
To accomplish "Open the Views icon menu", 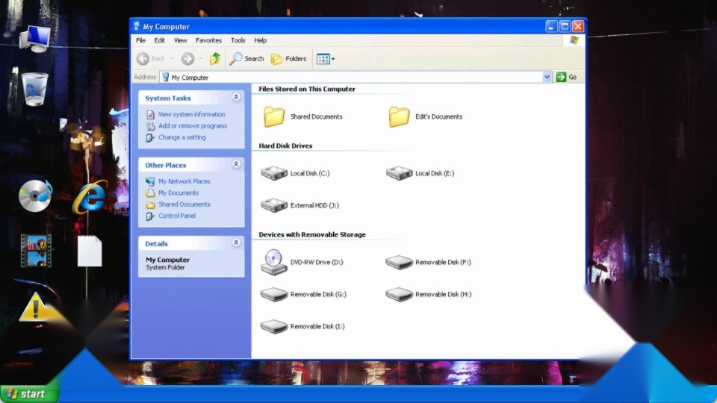I will point(325,59).
